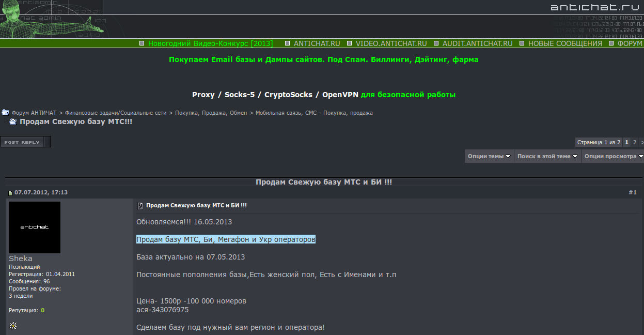Click the line База актуально на 07.05.2013
Screen dimensions: 644x335
191,257
